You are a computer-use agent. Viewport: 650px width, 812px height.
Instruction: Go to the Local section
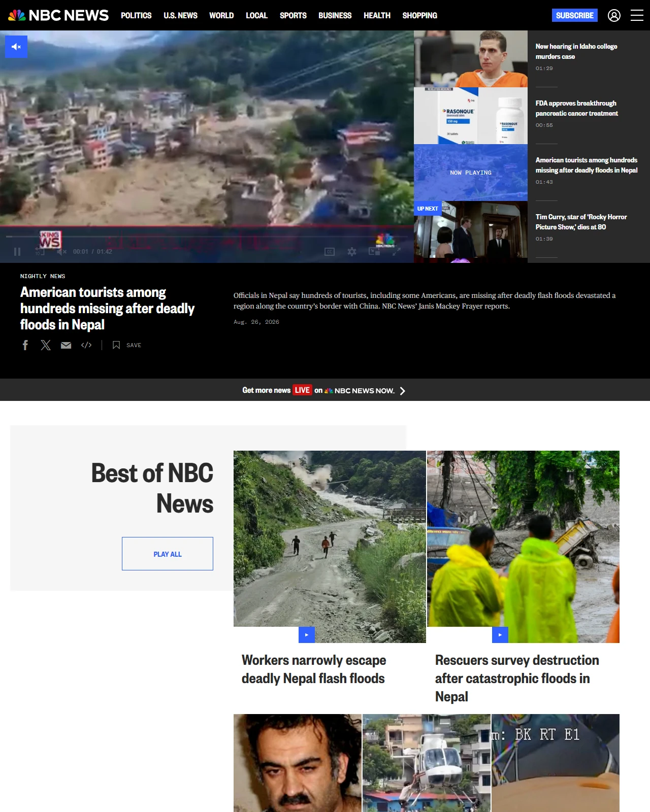pyautogui.click(x=256, y=15)
